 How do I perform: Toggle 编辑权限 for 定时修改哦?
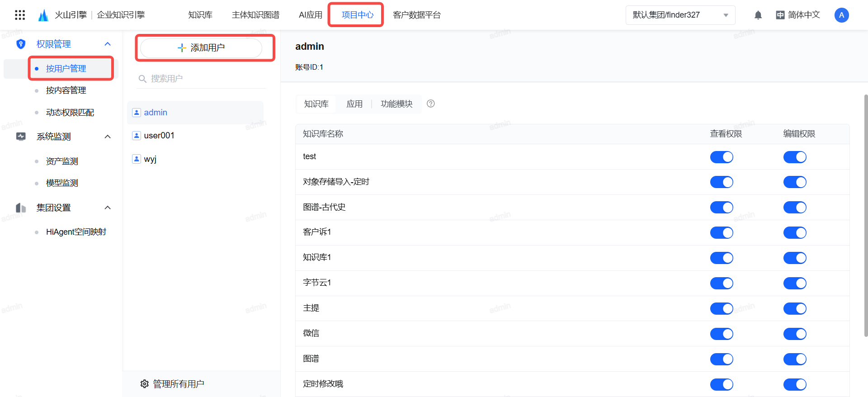pos(795,385)
